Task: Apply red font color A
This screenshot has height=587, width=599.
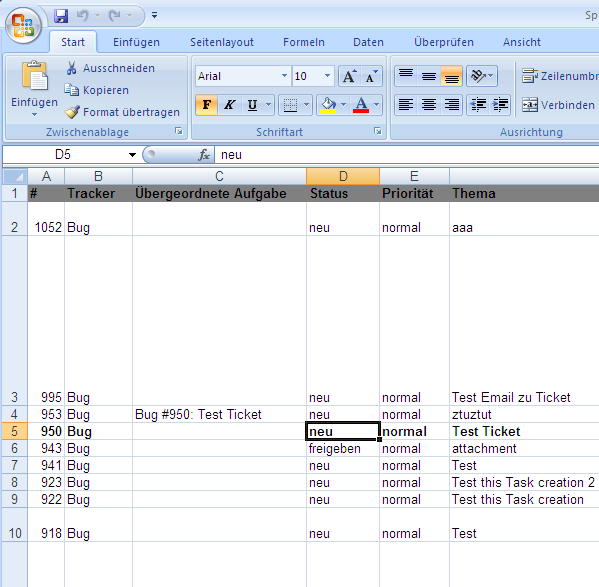Action: (x=361, y=105)
